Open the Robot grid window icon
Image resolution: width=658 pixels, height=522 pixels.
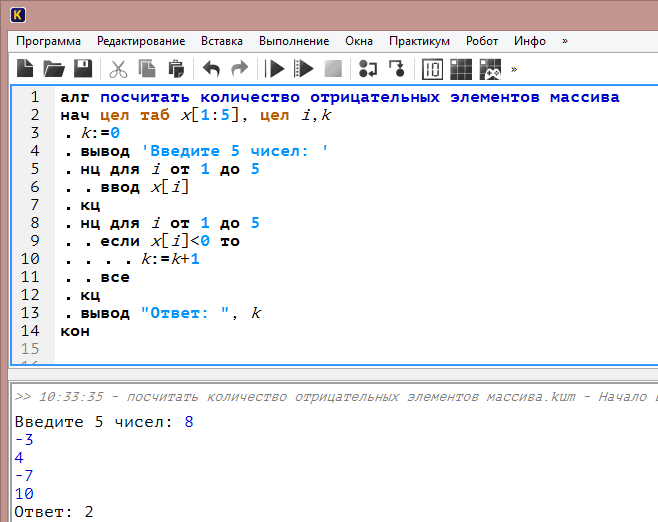[461, 68]
